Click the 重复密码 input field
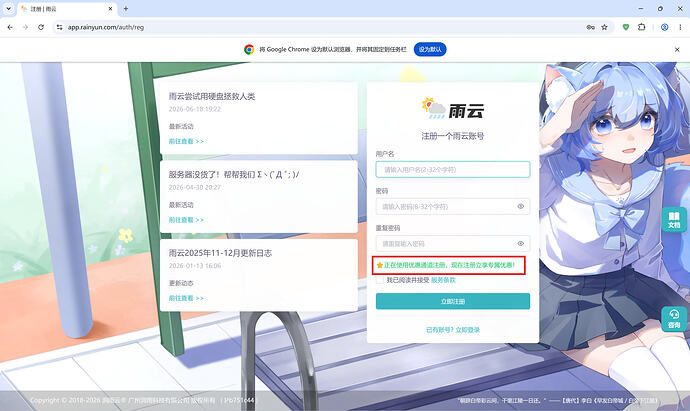Screen dimensions: 690x411 tap(453, 243)
